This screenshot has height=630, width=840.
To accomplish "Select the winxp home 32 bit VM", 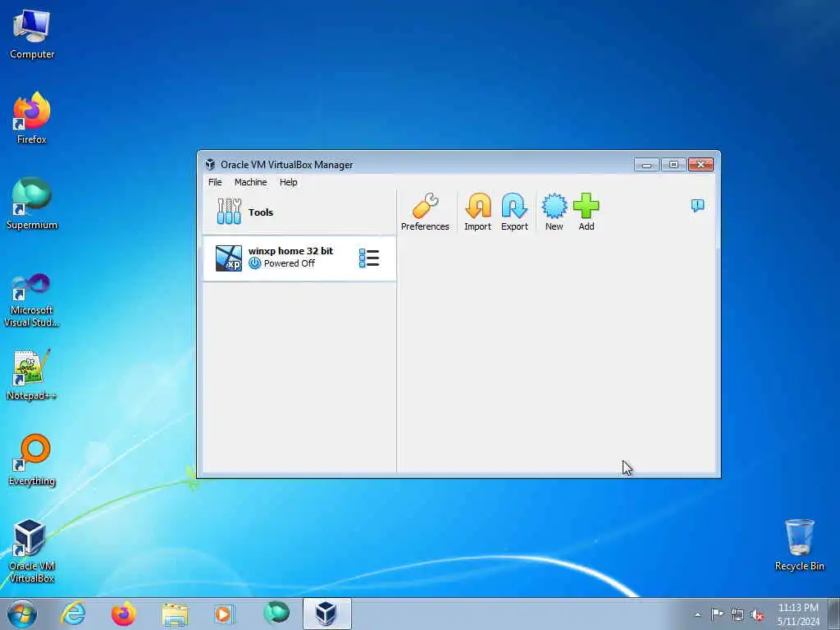I will pyautogui.click(x=299, y=258).
